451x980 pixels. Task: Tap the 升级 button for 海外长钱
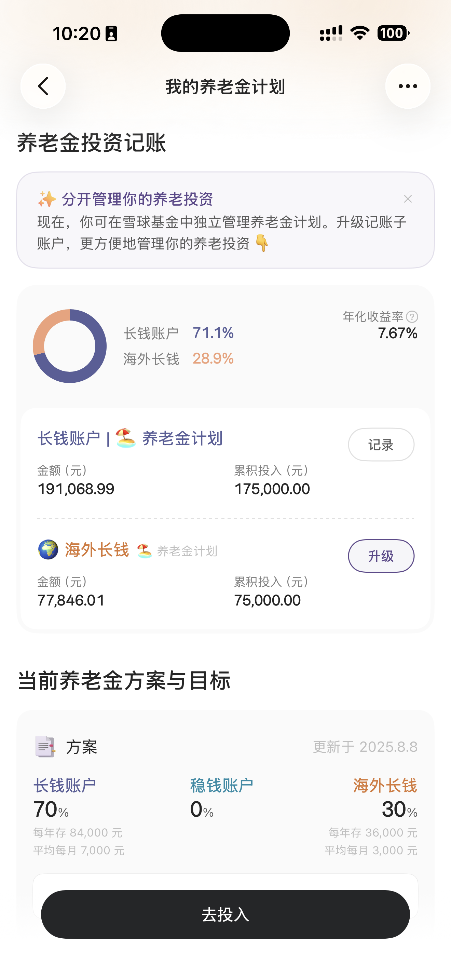tap(381, 556)
